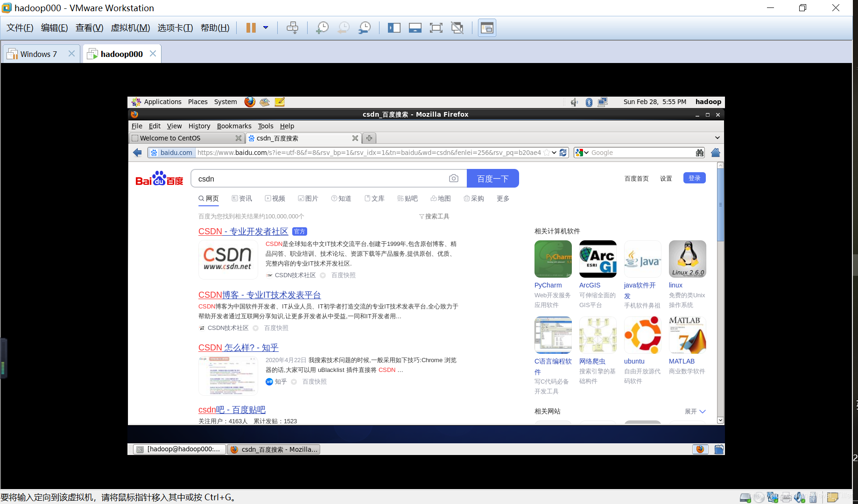
Task: Revert the virtual machine to snapshot
Action: 343,28
